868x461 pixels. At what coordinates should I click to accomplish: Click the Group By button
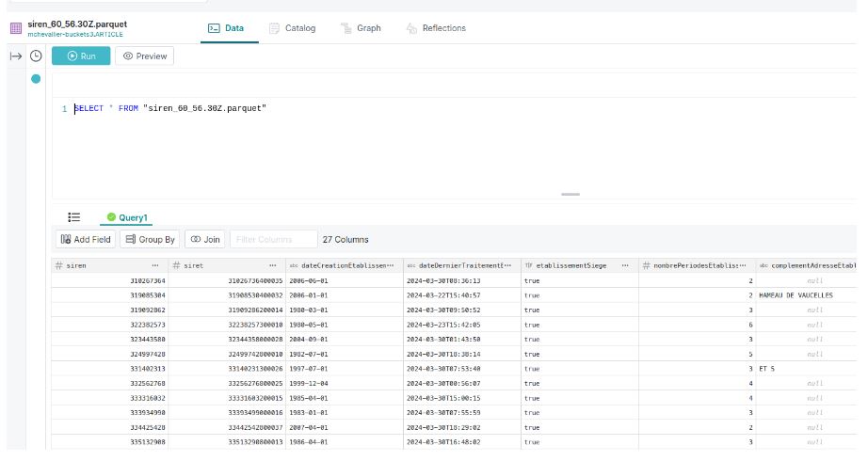[x=151, y=240]
